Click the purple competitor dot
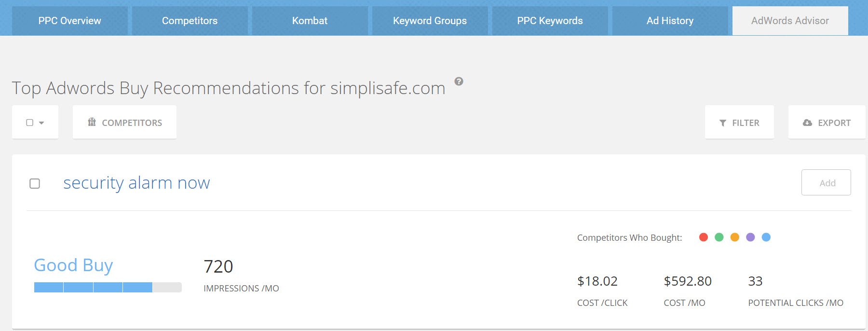This screenshot has height=331, width=868. pyautogui.click(x=750, y=237)
